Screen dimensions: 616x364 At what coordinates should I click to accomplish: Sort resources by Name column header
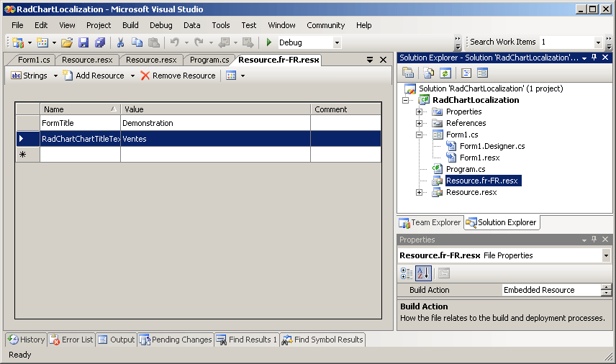(x=80, y=109)
